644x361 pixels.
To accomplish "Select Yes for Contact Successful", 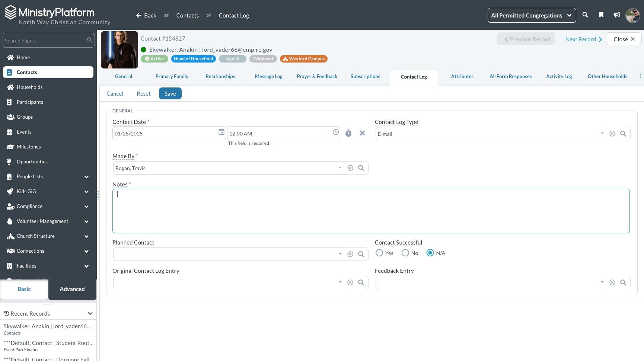I will coord(379,253).
